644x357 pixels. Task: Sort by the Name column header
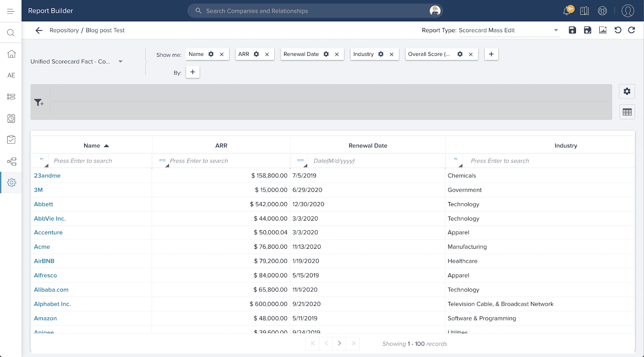tap(92, 146)
